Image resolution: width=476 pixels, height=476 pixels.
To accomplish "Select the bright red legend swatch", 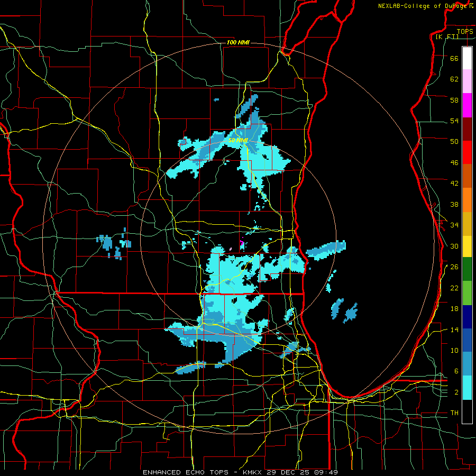I will tap(467, 152).
